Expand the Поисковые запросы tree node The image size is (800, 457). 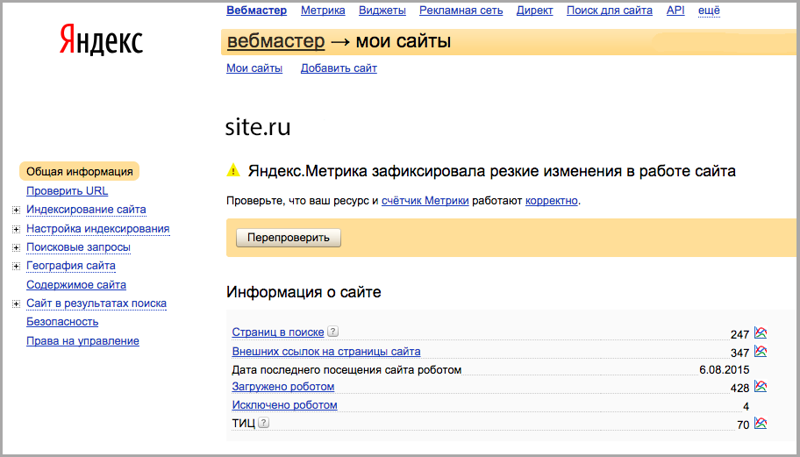[x=16, y=248]
